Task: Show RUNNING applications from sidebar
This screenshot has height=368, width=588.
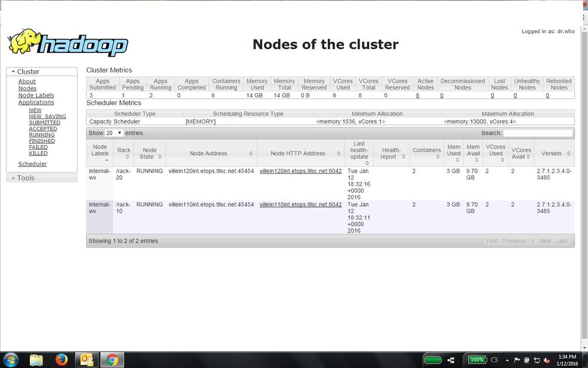Action: click(42, 135)
